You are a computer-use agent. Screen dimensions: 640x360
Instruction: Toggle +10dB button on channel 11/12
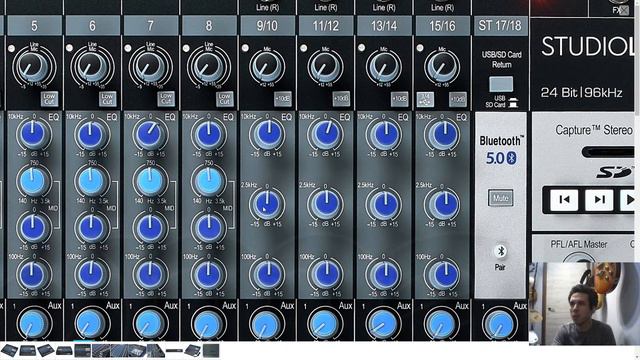(341, 99)
